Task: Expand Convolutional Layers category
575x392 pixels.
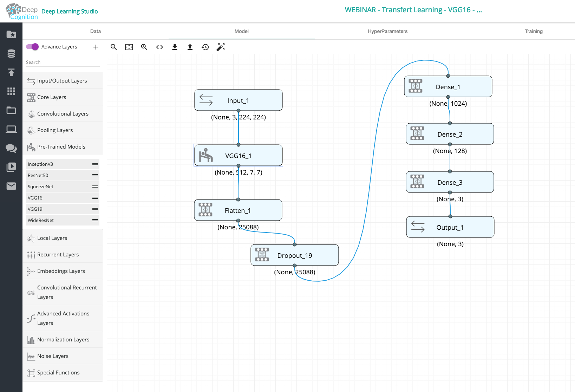Action: pos(63,114)
